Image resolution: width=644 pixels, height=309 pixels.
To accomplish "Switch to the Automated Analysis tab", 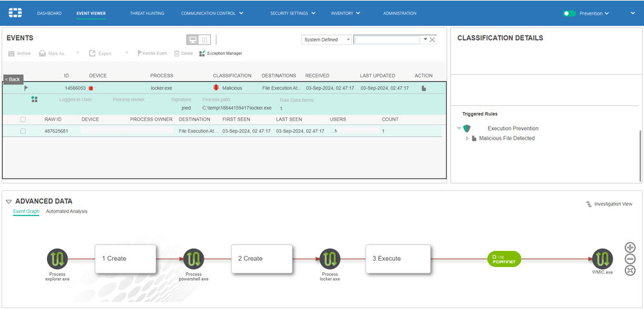I will point(66,212).
